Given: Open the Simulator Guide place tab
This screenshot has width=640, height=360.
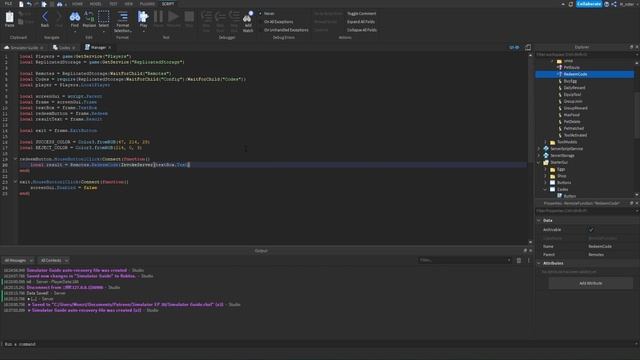Looking at the screenshot, I should (24, 47).
